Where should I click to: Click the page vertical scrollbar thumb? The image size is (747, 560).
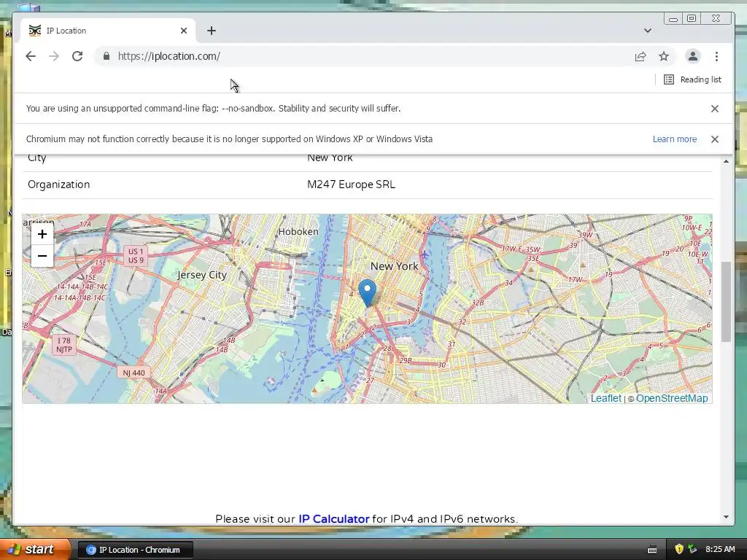point(726,301)
